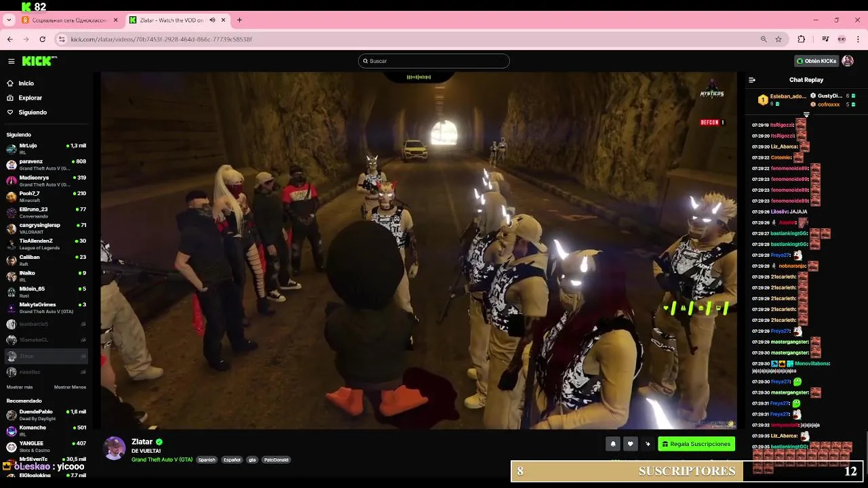Bookmark this page with the star
Viewport: 868px width, 488px height.
click(778, 39)
